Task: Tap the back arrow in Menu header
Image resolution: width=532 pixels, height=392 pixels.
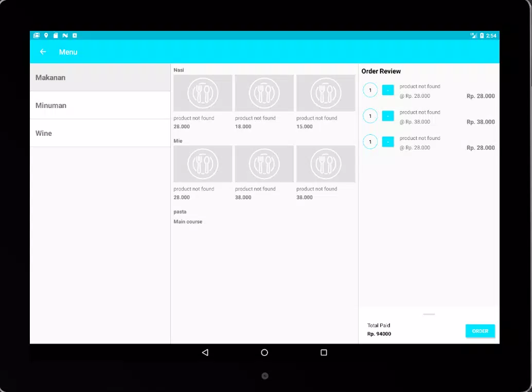Action: click(43, 52)
